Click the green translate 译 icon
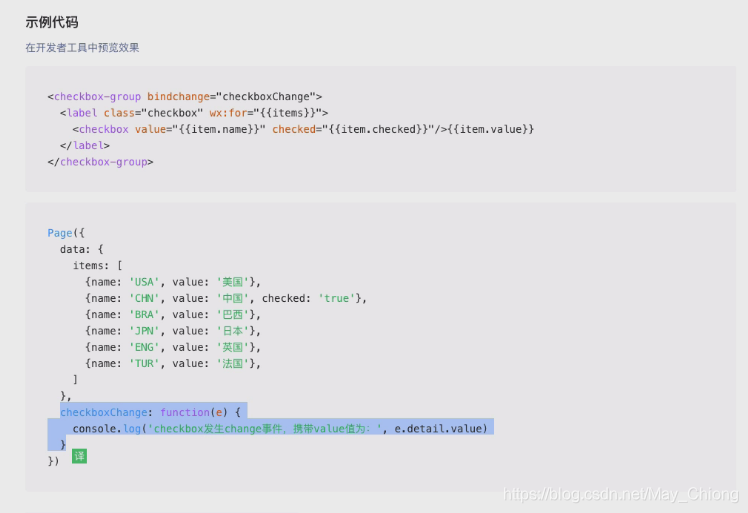Screen dimensions: 748x513 (79, 456)
